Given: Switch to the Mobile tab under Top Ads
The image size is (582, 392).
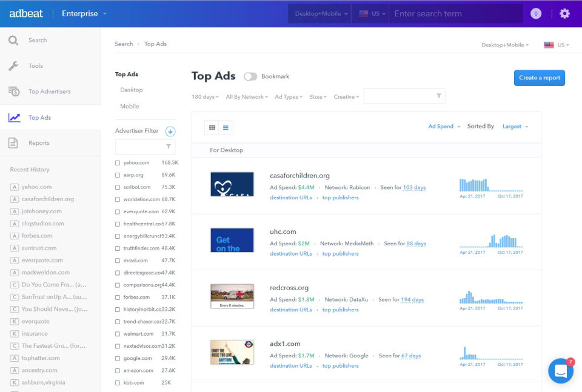Looking at the screenshot, I should point(129,105).
